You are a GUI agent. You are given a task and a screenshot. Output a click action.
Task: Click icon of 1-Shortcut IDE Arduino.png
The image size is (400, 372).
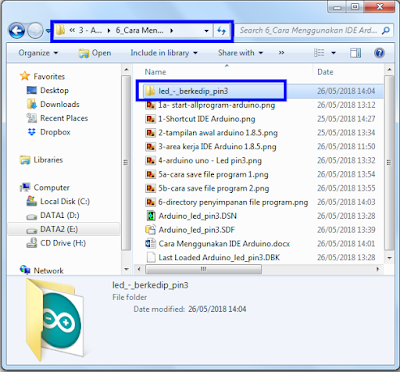(151, 119)
